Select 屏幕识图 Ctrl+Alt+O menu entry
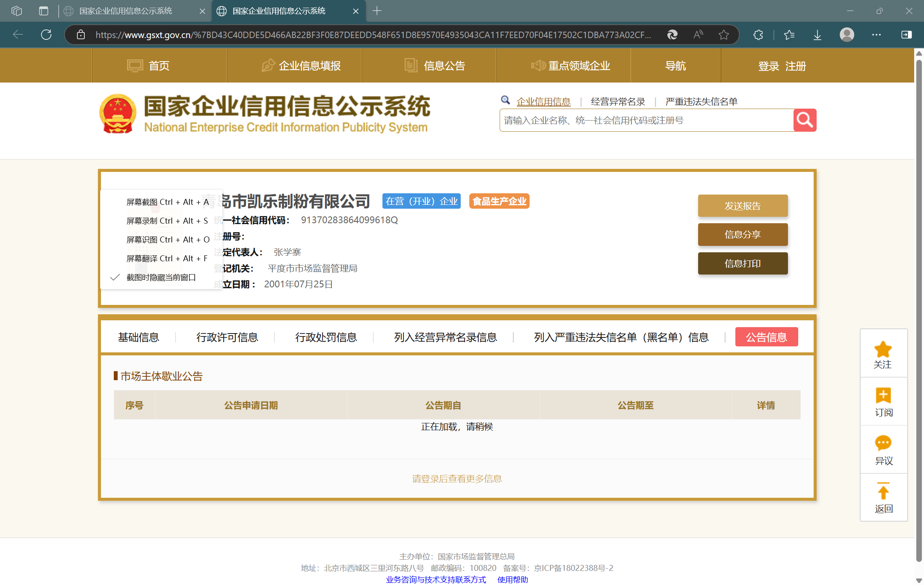Viewport: 924px width, 585px height. pos(161,239)
